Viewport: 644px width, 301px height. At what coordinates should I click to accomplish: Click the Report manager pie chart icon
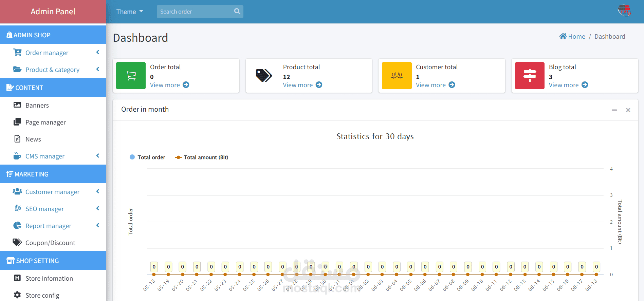tap(17, 225)
